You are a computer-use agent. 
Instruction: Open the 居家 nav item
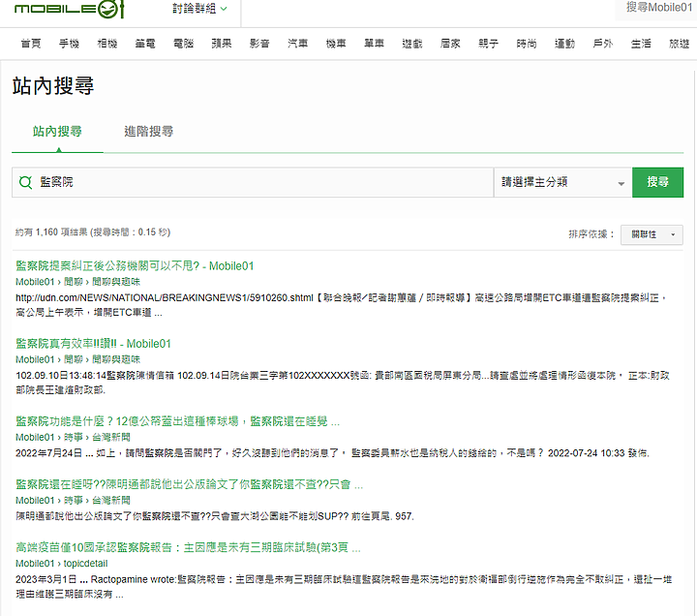[x=450, y=44]
